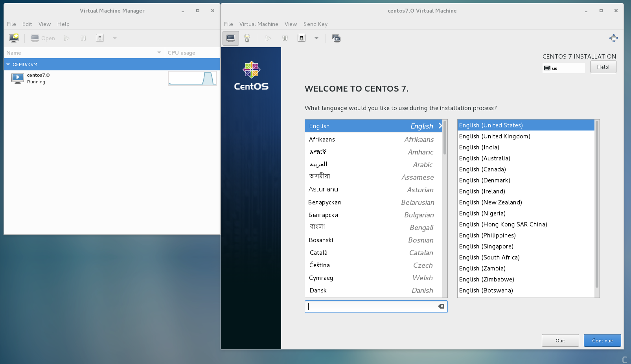Click the Help! button in the installer
The image size is (631, 364).
coord(603,67)
